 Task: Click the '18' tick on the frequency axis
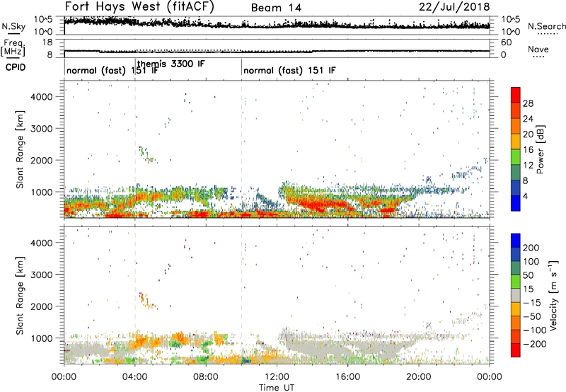coord(47,42)
